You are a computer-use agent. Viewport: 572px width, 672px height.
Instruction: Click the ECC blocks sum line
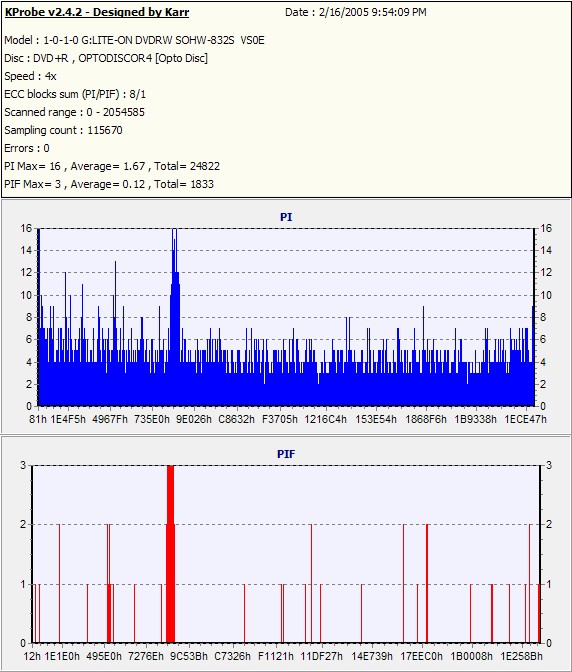[x=75, y=94]
